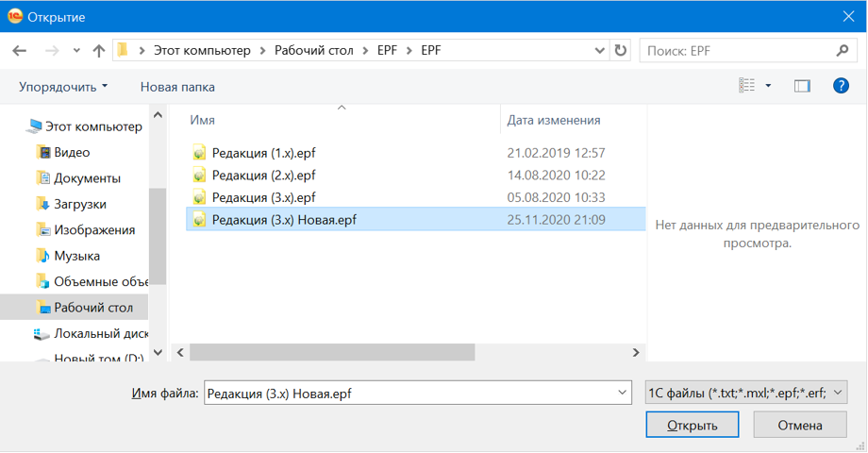This screenshot has width=868, height=453.
Task: Click the Up one level arrow
Action: [100, 51]
